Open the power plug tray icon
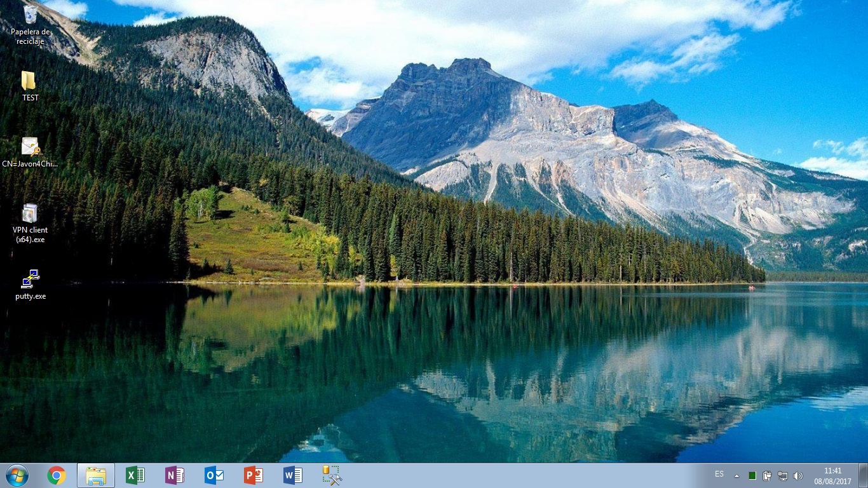Viewport: 868px width, 488px height. pyautogui.click(x=767, y=476)
